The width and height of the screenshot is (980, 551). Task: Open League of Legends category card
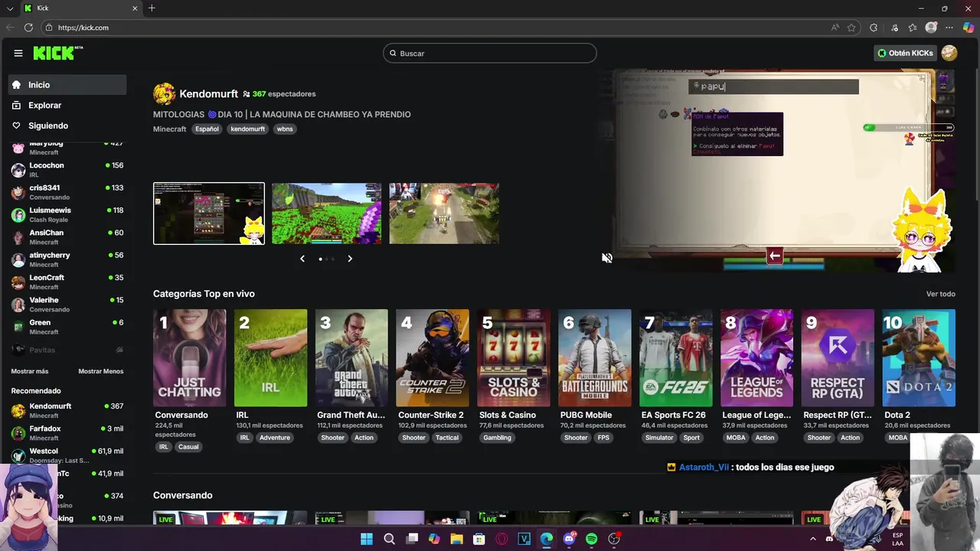point(757,357)
